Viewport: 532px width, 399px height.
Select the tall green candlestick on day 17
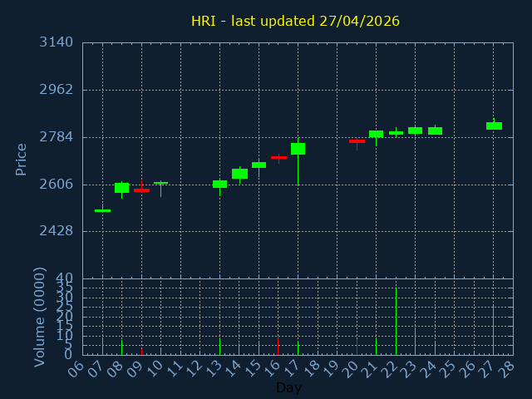coord(298,149)
